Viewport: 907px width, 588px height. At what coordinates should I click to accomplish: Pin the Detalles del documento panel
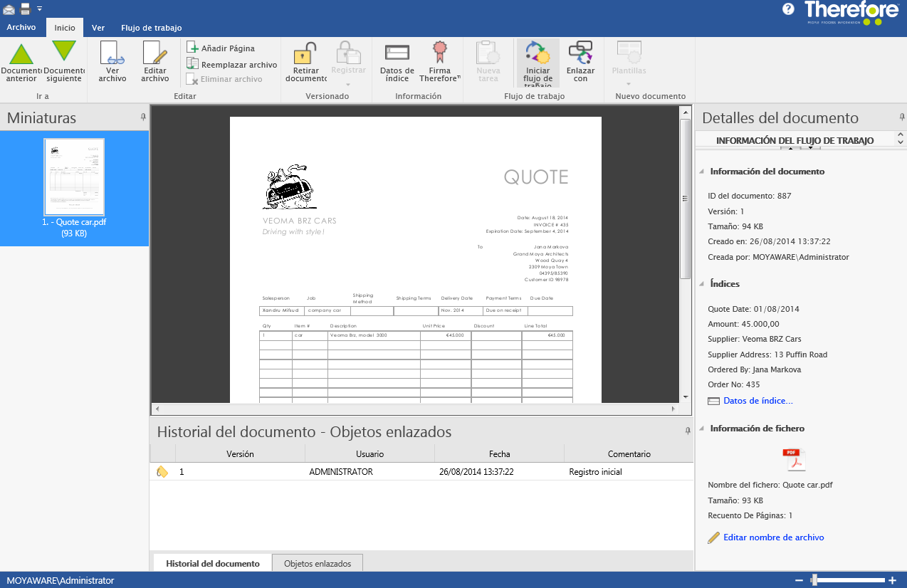902,117
